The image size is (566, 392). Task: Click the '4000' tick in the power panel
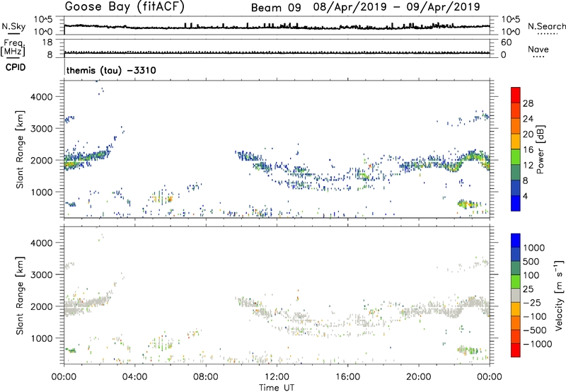pyautogui.click(x=42, y=97)
